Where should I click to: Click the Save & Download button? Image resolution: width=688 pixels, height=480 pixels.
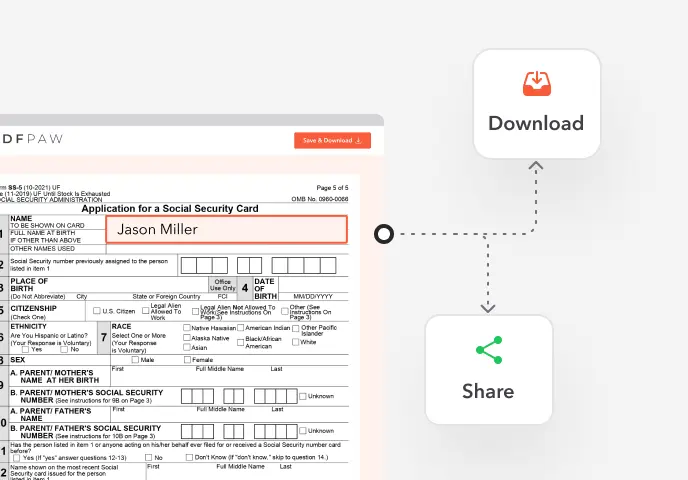pyautogui.click(x=332, y=140)
